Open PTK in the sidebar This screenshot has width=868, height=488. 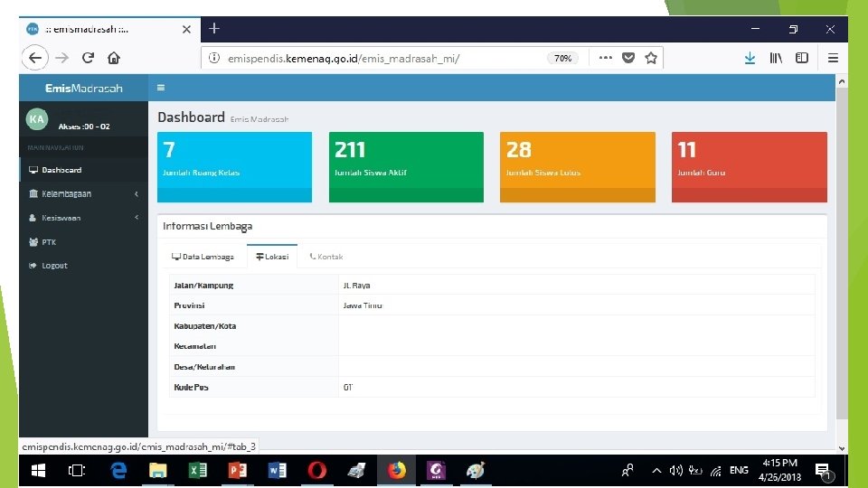(83, 242)
